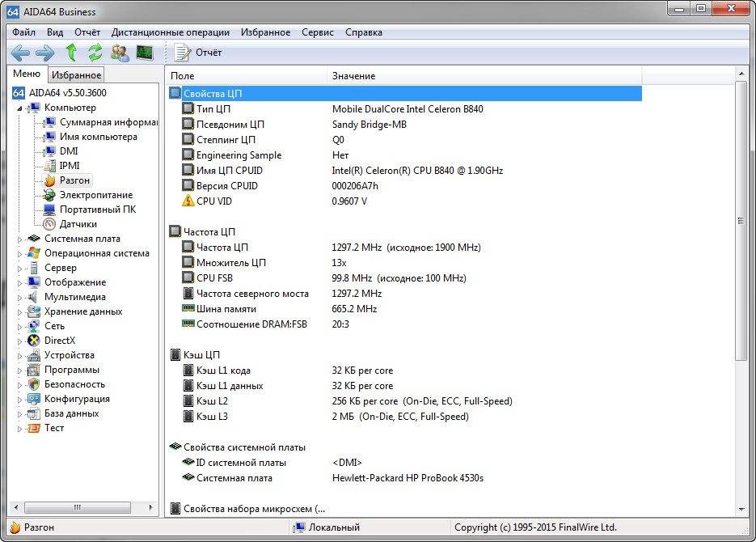Image resolution: width=756 pixels, height=542 pixels.
Task: Go forward with the blue right arrow
Action: click(x=44, y=53)
